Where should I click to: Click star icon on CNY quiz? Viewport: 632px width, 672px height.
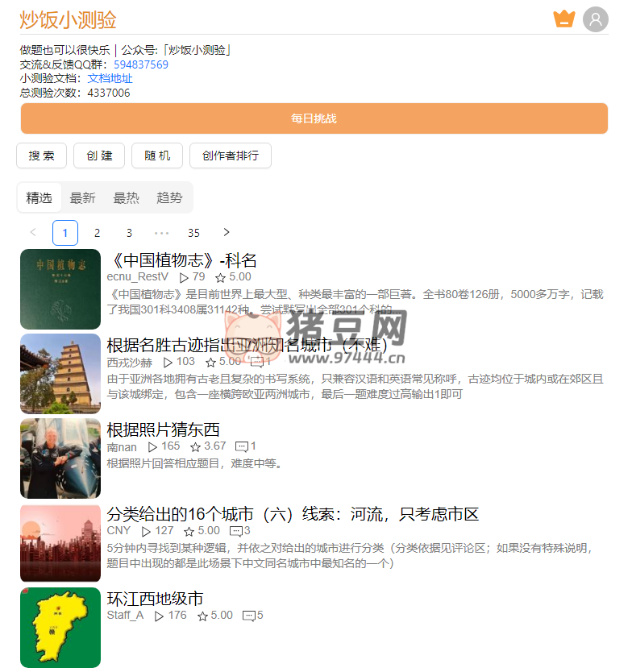pyautogui.click(x=189, y=532)
